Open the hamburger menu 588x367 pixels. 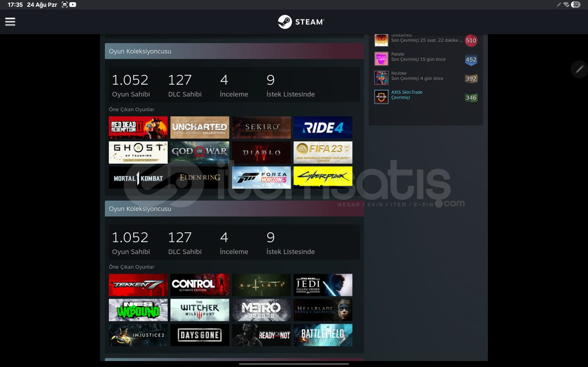click(10, 22)
